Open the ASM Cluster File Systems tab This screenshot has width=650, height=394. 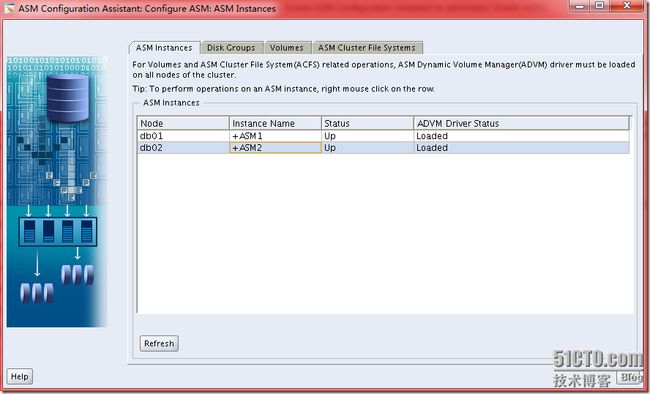coord(367,48)
